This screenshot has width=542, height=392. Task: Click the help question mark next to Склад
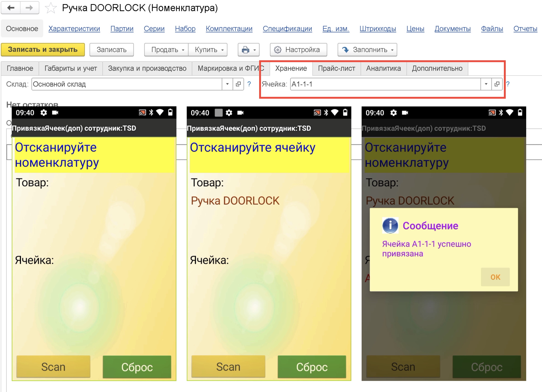point(249,84)
